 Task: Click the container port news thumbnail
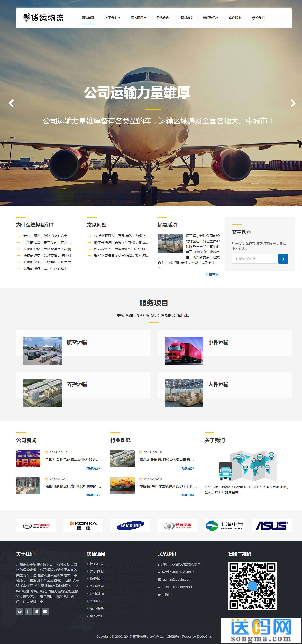(122, 486)
